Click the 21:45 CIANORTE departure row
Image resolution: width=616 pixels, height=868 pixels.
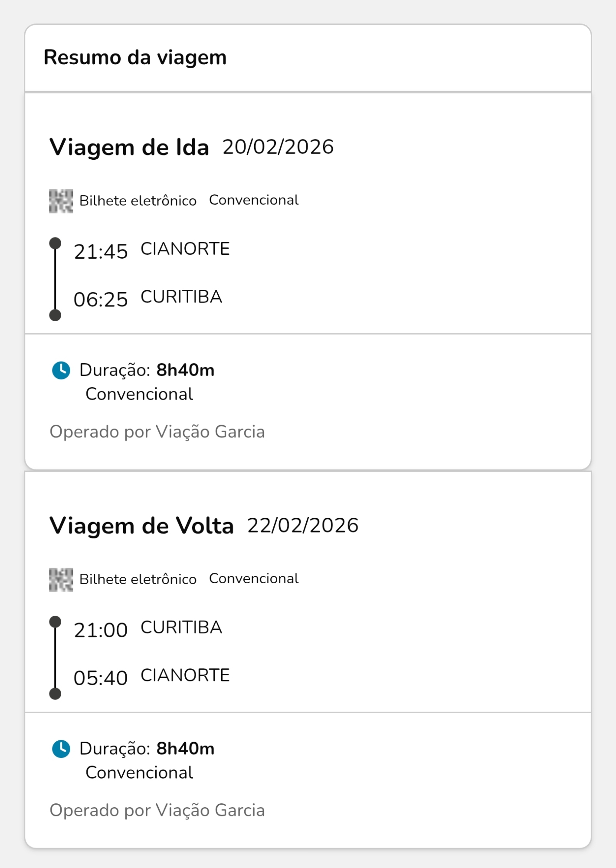pos(152,250)
